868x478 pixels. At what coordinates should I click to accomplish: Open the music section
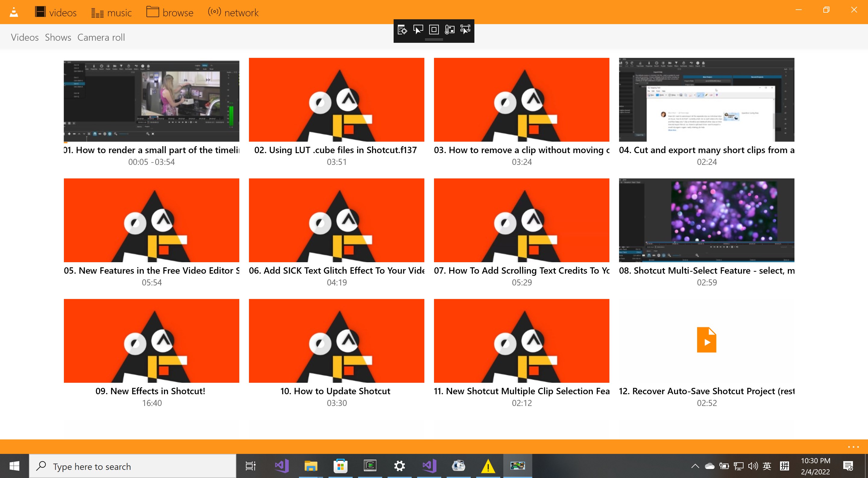coord(112,12)
